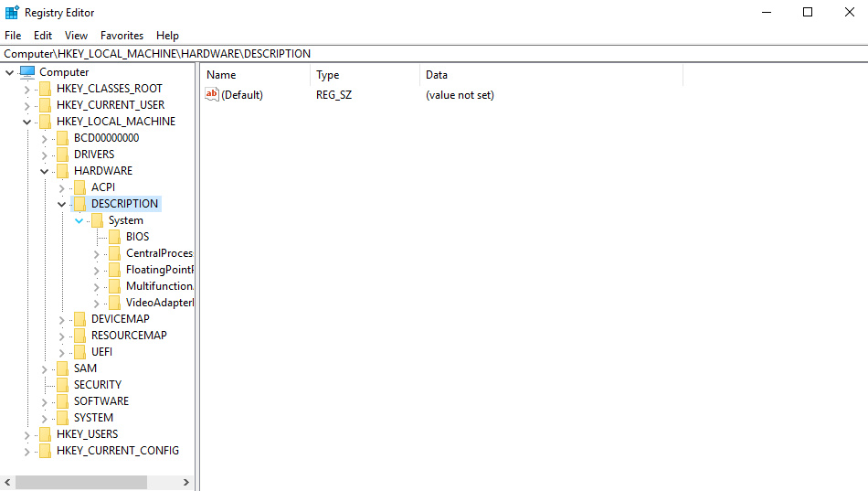This screenshot has height=491, width=868.
Task: Click the Type column header
Action: pyautogui.click(x=365, y=75)
